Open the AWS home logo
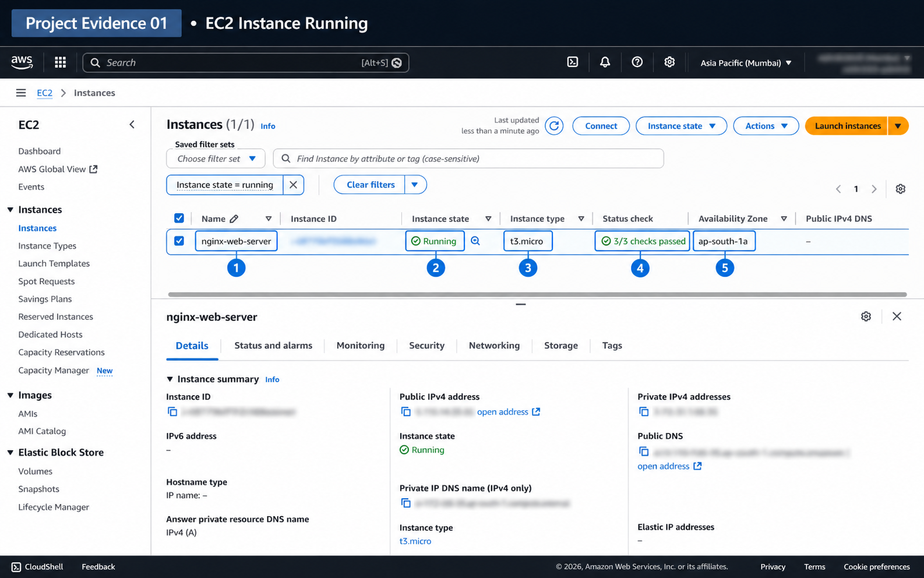 pyautogui.click(x=22, y=62)
